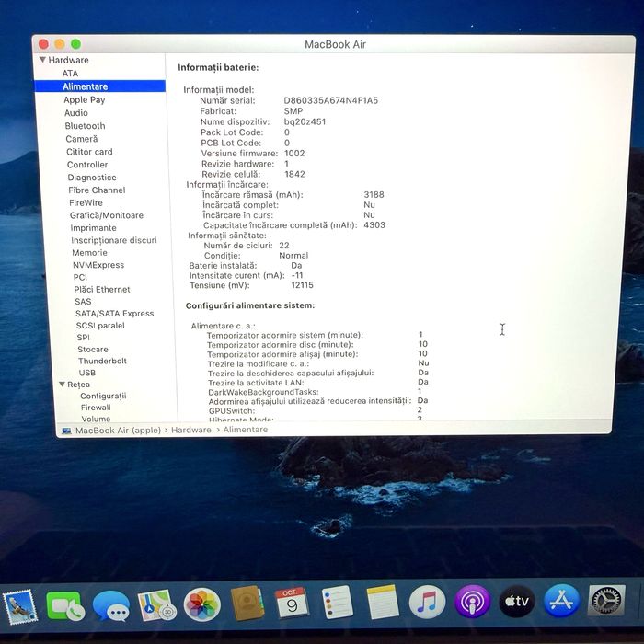Select Memorie in the sidebar

[x=89, y=253]
